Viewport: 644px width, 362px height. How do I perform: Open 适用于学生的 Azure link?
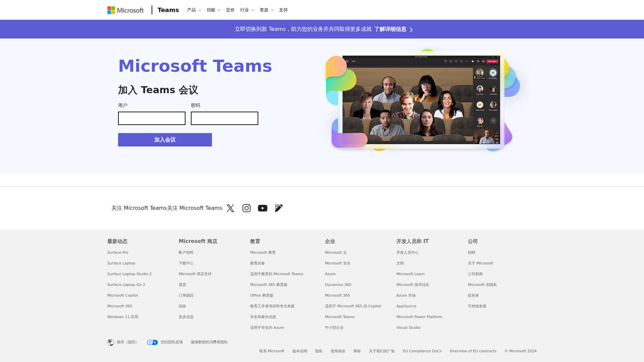pyautogui.click(x=267, y=327)
